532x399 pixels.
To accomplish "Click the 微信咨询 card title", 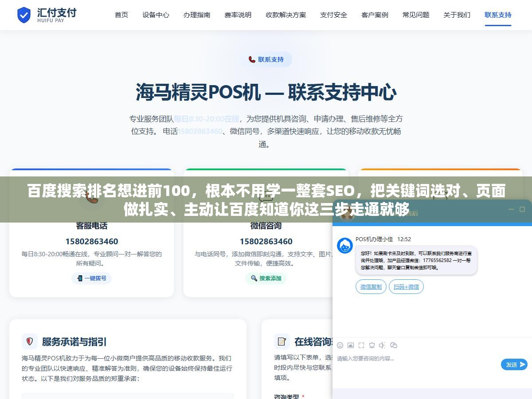I will pos(266,226).
